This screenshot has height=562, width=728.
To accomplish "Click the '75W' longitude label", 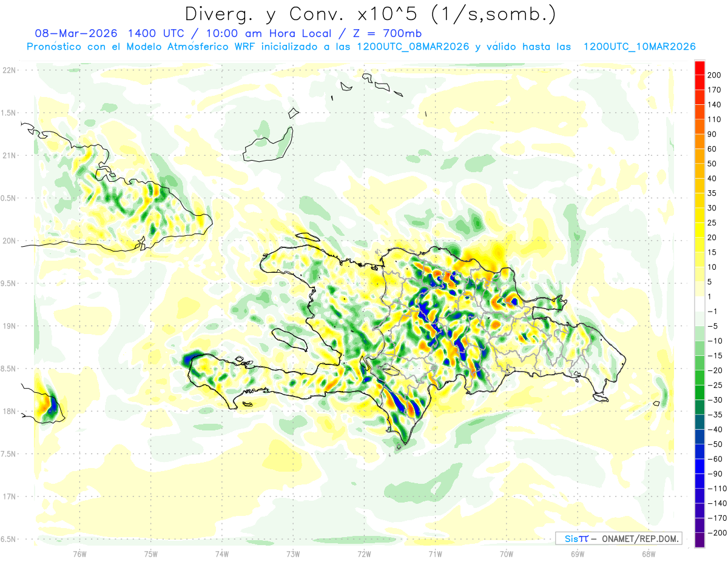I will [x=151, y=554].
